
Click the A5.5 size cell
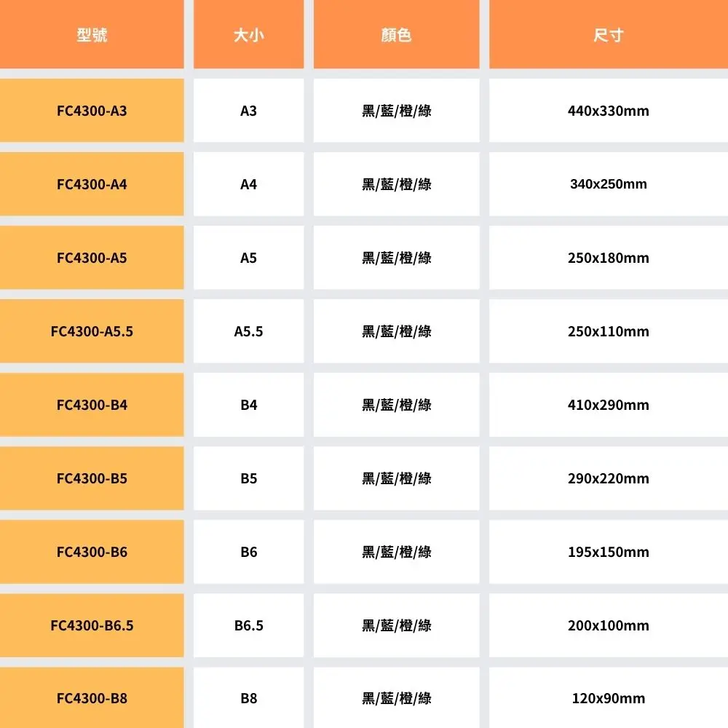tap(248, 331)
